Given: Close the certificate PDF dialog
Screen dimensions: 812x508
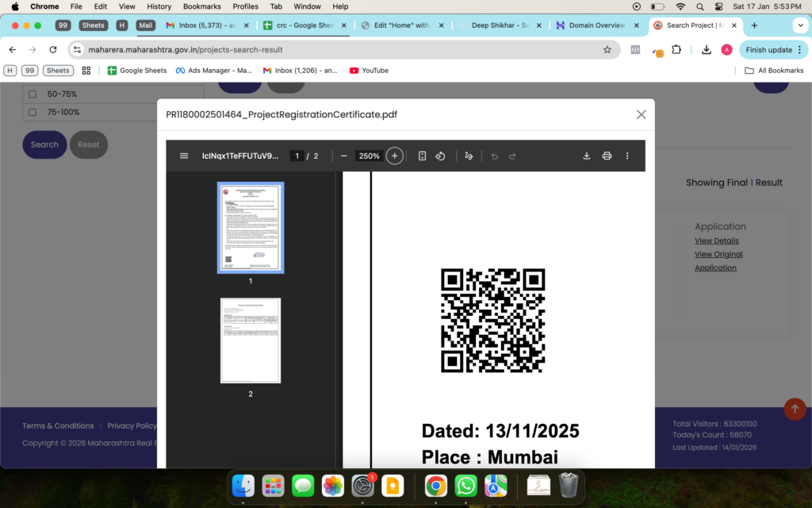Looking at the screenshot, I should point(641,114).
